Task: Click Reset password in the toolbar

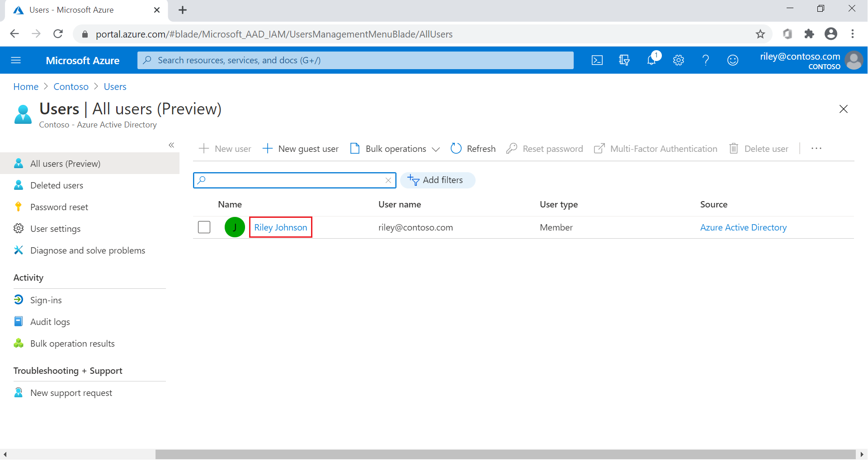Action: point(545,149)
